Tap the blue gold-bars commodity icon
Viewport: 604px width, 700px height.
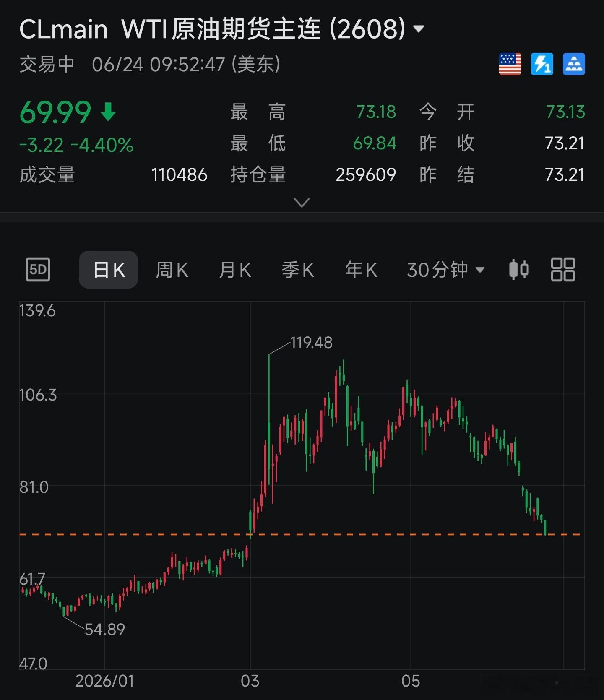pos(574,64)
